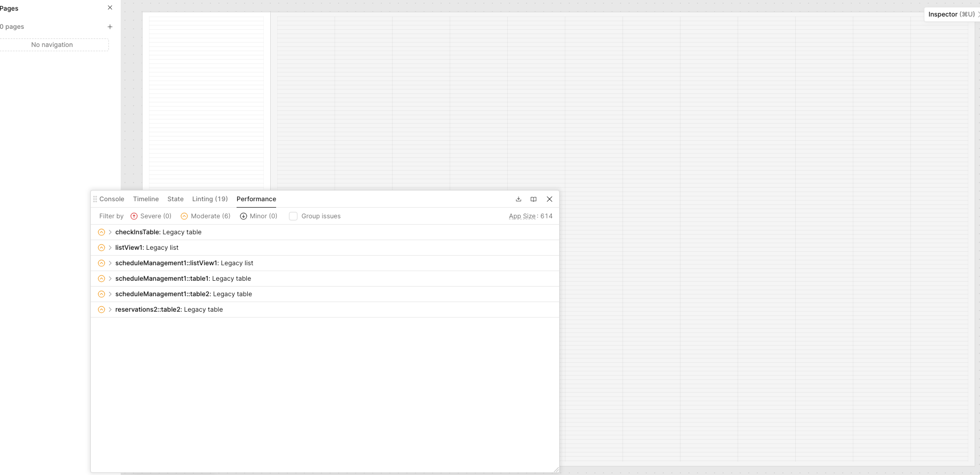This screenshot has width=980, height=475.
Task: Filter by Severe (0) issues
Action: coord(151,216)
